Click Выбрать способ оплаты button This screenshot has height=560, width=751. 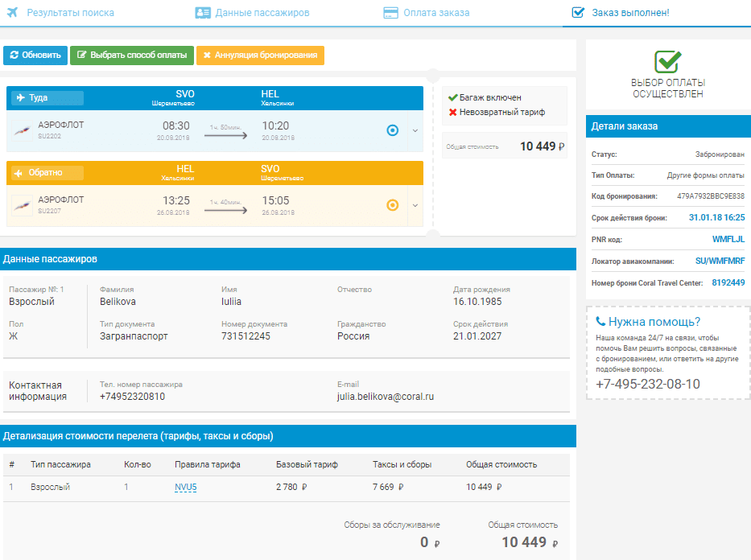(x=132, y=55)
